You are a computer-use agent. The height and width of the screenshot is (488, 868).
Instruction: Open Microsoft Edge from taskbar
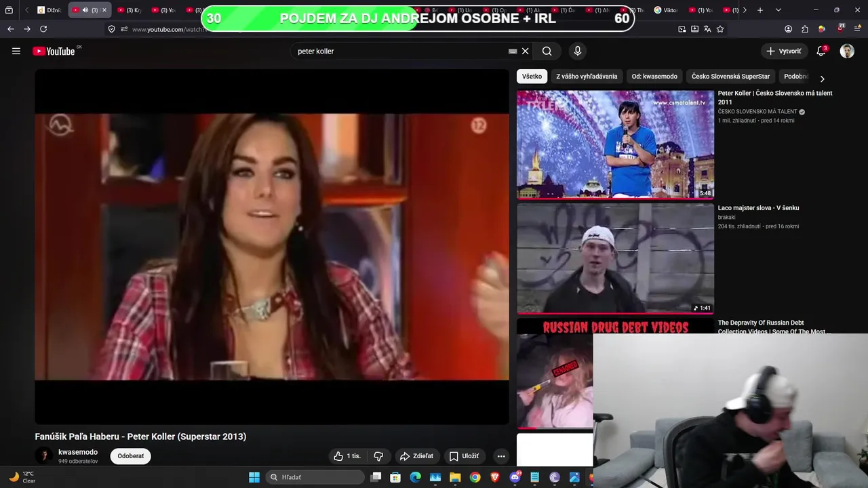(x=415, y=477)
